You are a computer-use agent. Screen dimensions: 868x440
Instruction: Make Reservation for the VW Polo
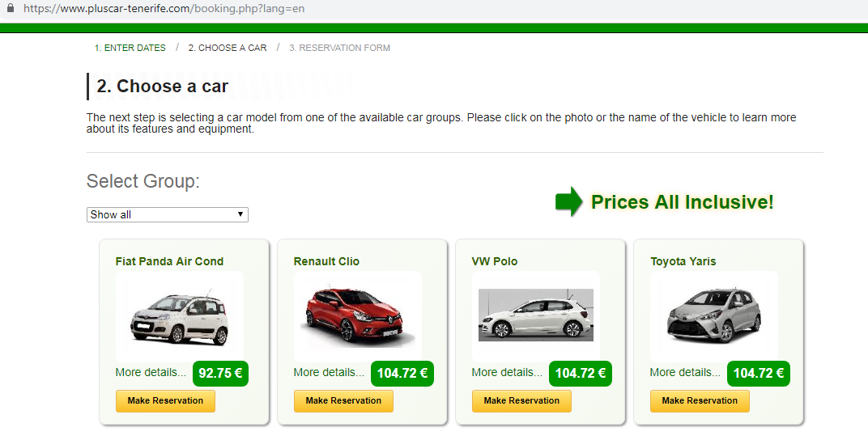(522, 400)
